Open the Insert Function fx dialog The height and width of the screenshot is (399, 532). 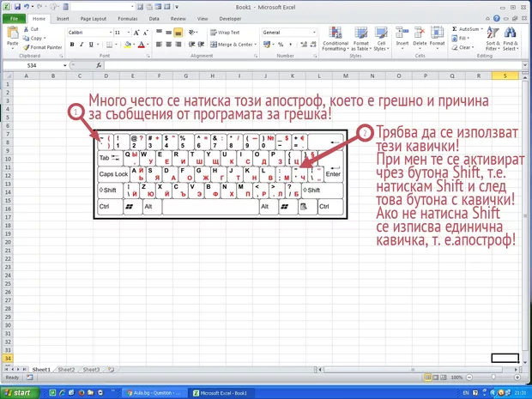pos(99,65)
